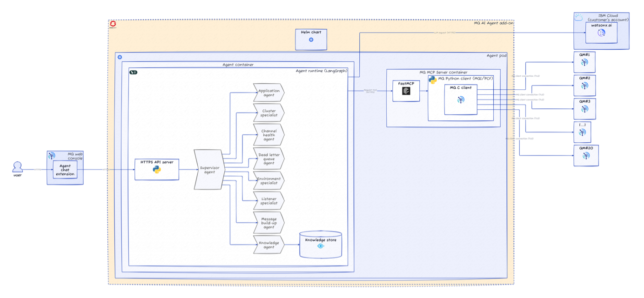644x298 pixels.
Task: Click the Helm chart wheel icon
Action: [x=311, y=40]
